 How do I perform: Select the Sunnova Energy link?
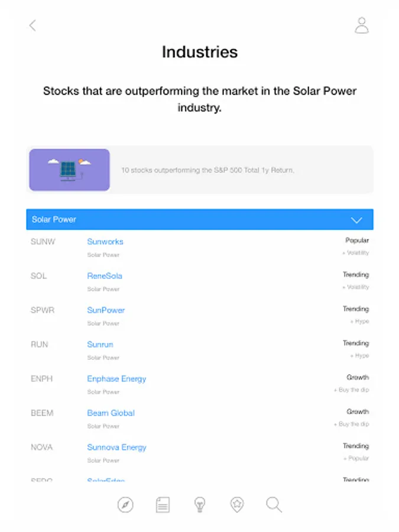click(x=116, y=447)
